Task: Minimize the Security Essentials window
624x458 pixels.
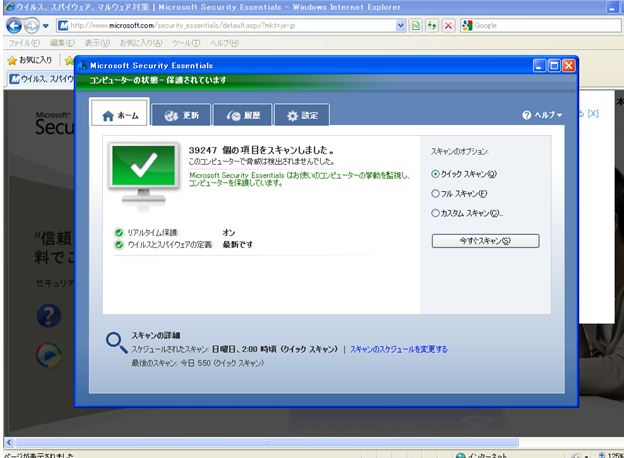Action: (539, 66)
